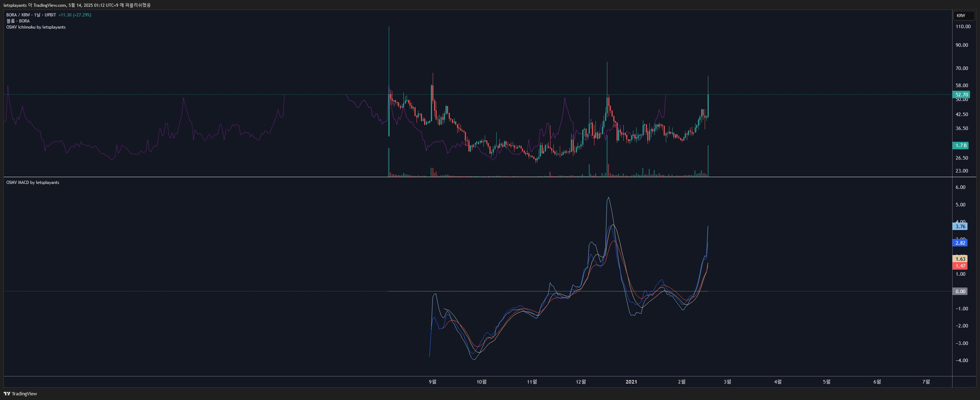This screenshot has height=400, width=980.
Task: Click the blue 2.82 value tag
Action: point(960,243)
